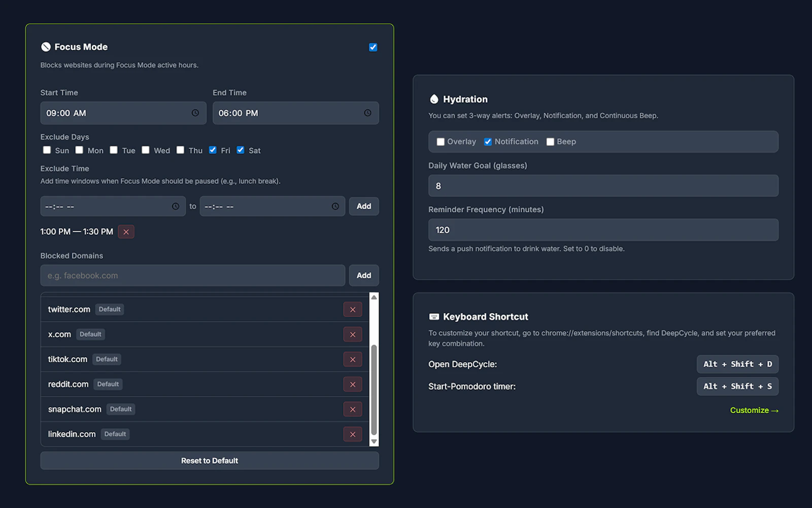Click the Focus Mode prohibition icon
The height and width of the screenshot is (508, 812).
46,47
